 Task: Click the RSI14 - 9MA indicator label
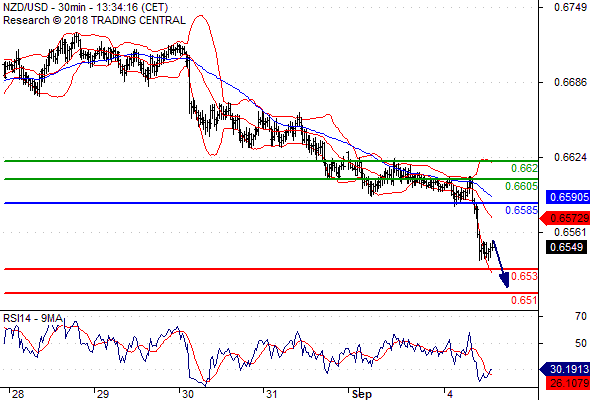pos(33,318)
